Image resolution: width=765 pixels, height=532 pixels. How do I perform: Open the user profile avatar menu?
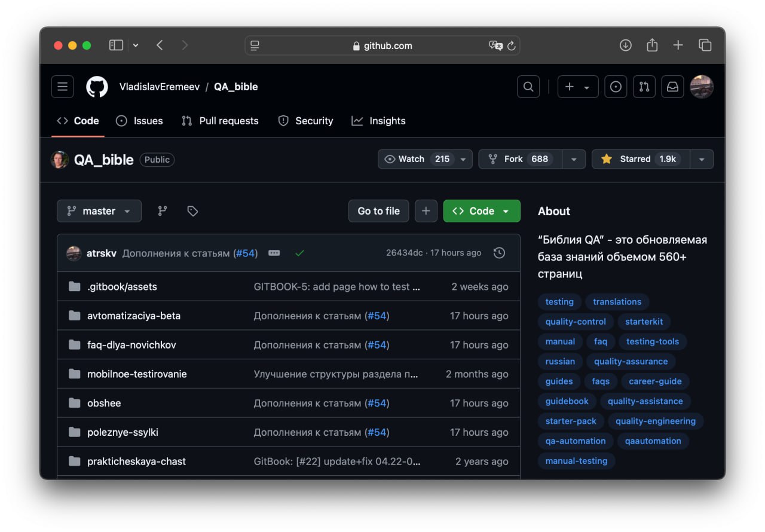[702, 87]
